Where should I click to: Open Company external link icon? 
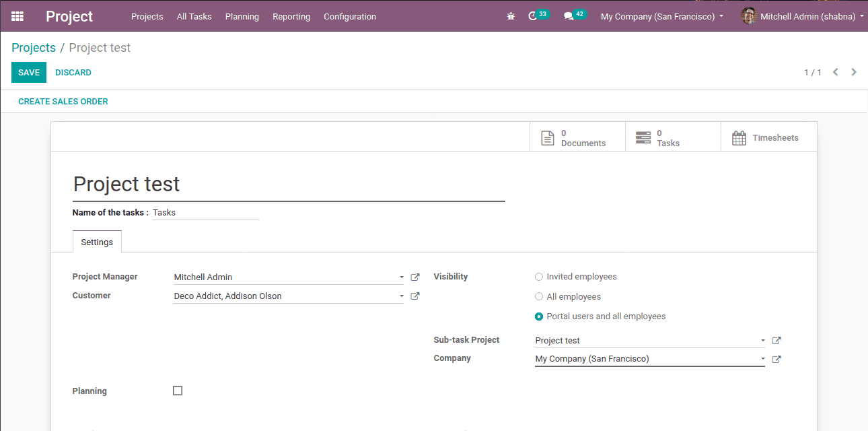pos(776,359)
